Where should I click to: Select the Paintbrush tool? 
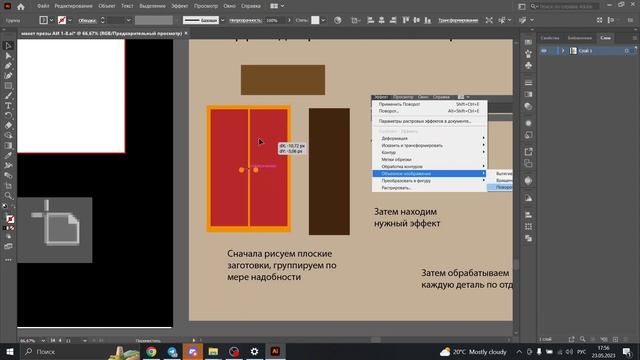(x=8, y=96)
